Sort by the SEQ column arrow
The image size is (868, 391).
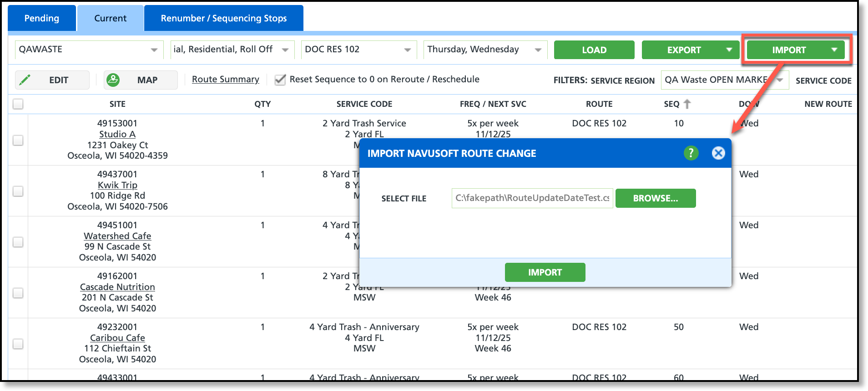coord(687,104)
